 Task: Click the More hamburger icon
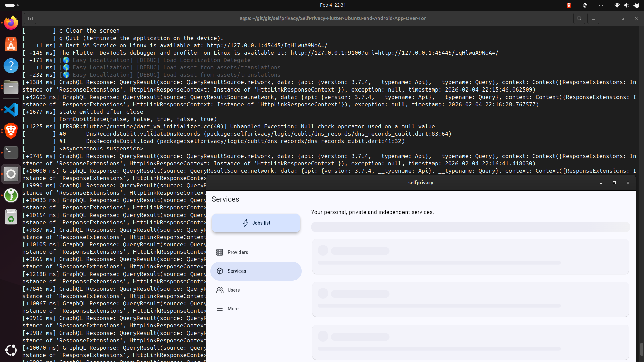[x=220, y=309]
